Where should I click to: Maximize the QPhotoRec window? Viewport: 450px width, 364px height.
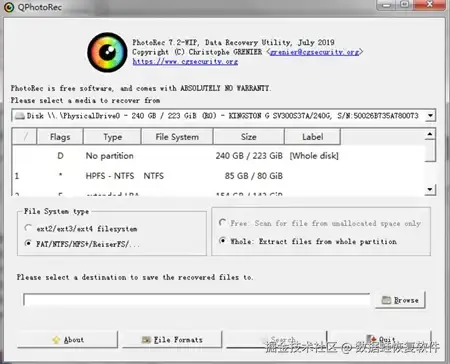pos(405,5)
